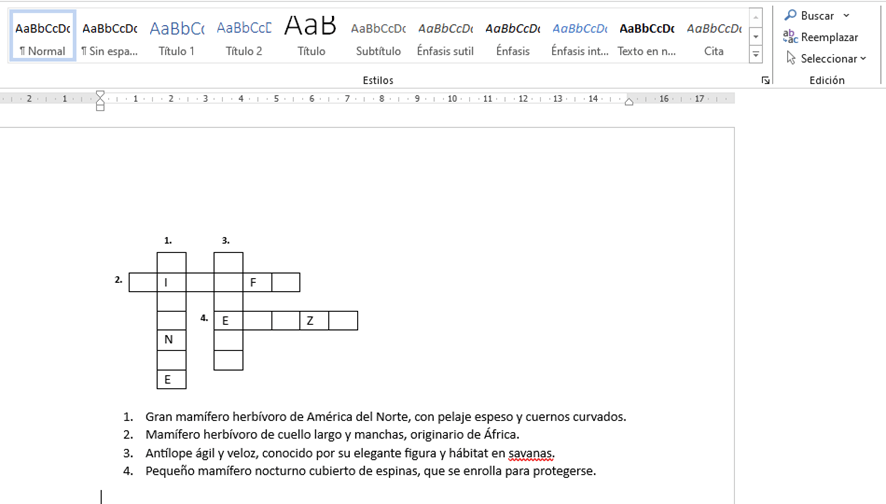Click the first-line indent marker on ruler
This screenshot has width=886, height=504.
(x=100, y=95)
